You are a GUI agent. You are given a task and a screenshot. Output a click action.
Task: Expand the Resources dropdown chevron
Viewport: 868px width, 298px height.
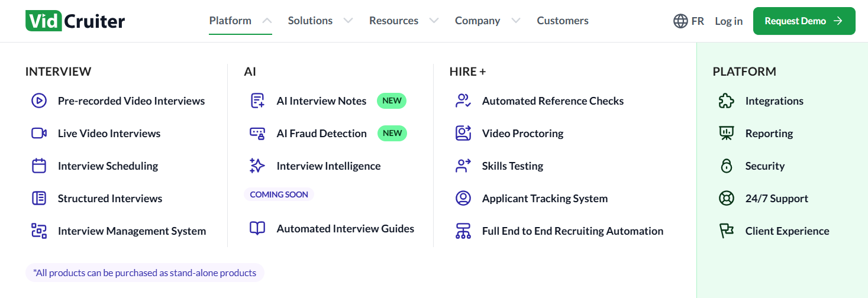(x=434, y=21)
